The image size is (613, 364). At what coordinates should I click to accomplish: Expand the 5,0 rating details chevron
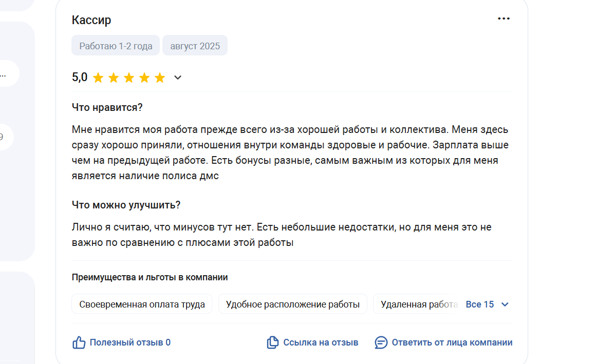(177, 78)
